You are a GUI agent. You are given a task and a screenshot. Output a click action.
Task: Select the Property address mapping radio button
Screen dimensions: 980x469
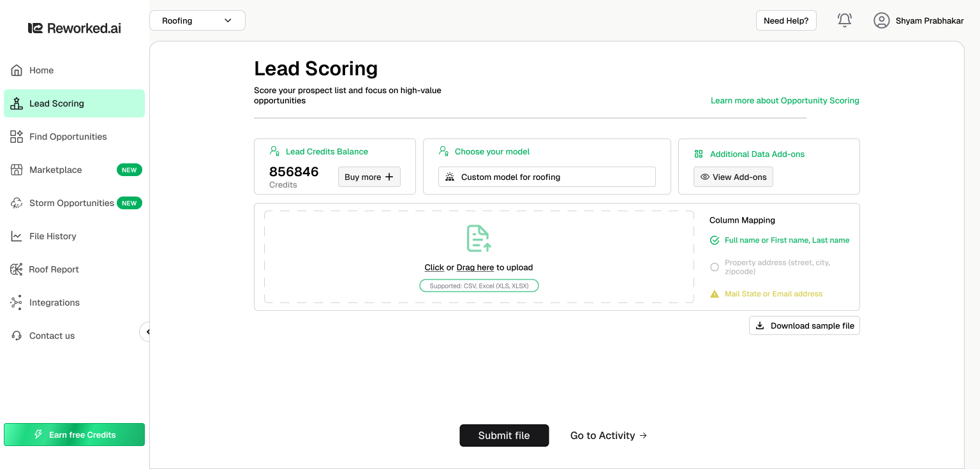tap(715, 267)
